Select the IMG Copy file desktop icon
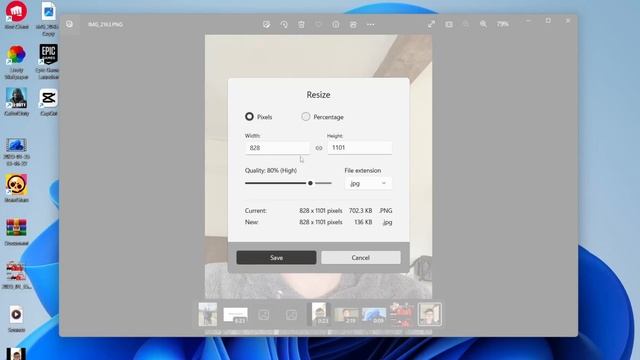Viewport: 640px width, 360px height. point(48,19)
